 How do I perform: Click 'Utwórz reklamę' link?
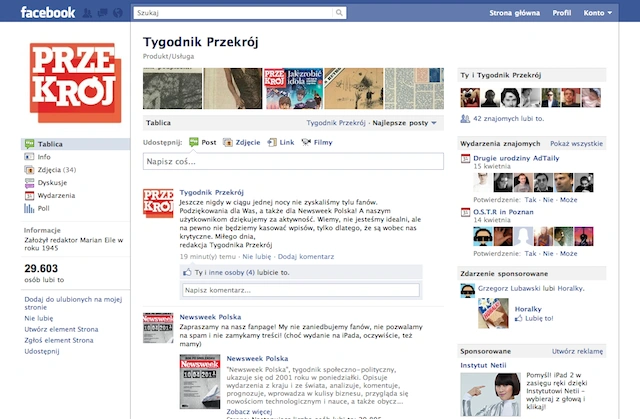coord(577,351)
